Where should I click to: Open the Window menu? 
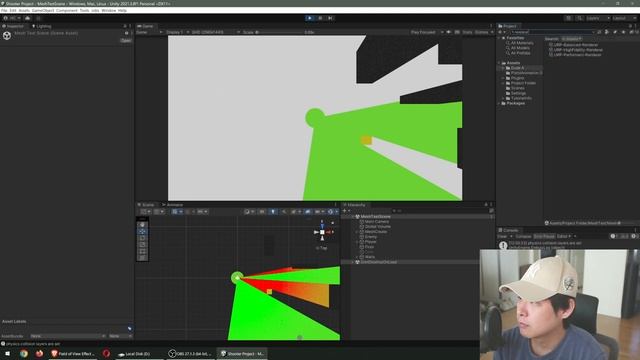click(109, 10)
